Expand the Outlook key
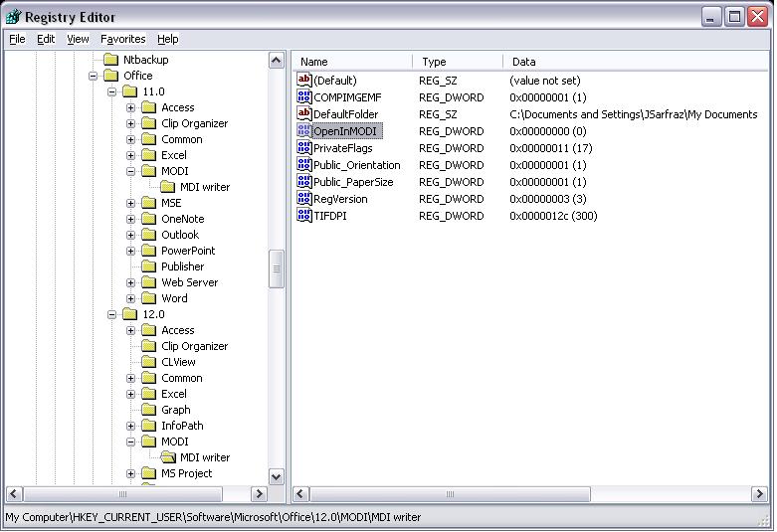The image size is (777, 532). [130, 235]
